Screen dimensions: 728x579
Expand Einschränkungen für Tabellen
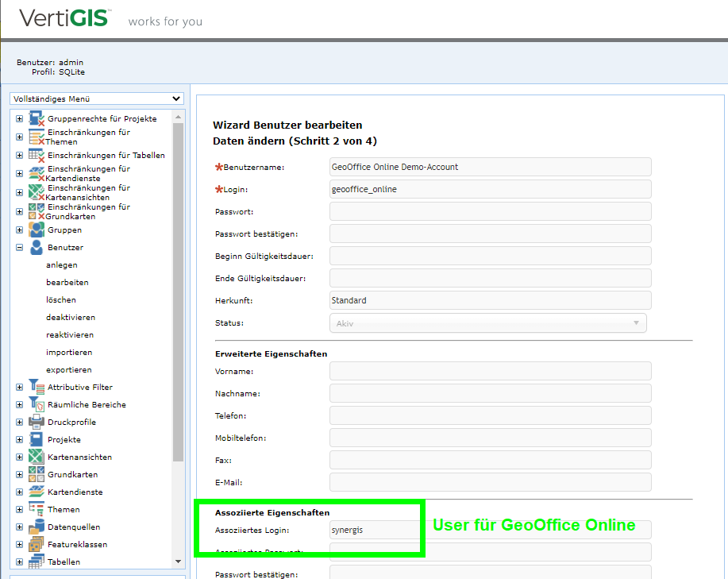(18, 155)
